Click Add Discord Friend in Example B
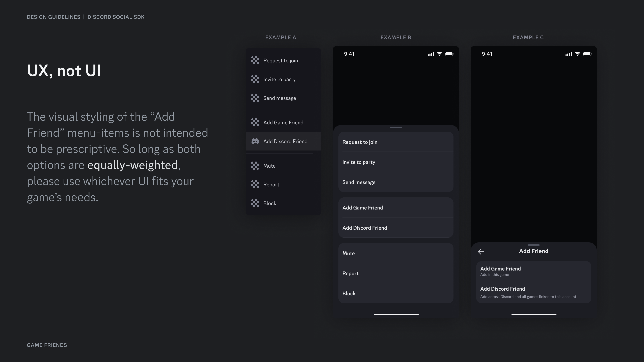Viewport: 644px width, 362px height. [x=365, y=228]
